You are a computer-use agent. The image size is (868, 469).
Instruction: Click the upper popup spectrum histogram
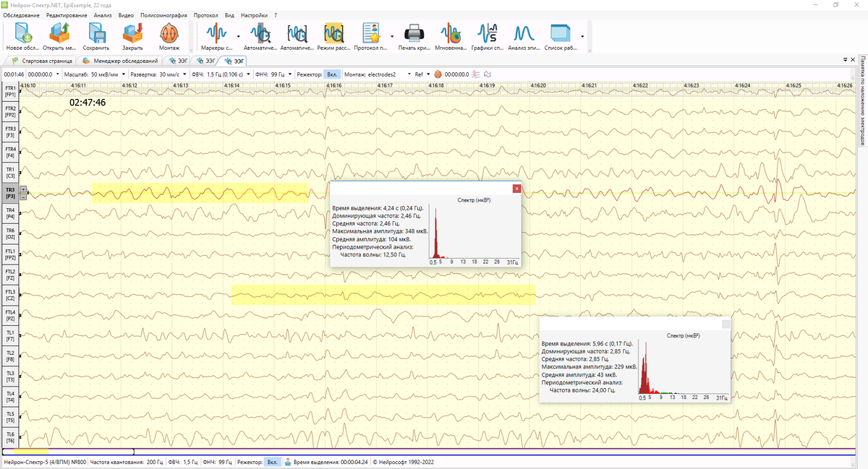[475, 233]
